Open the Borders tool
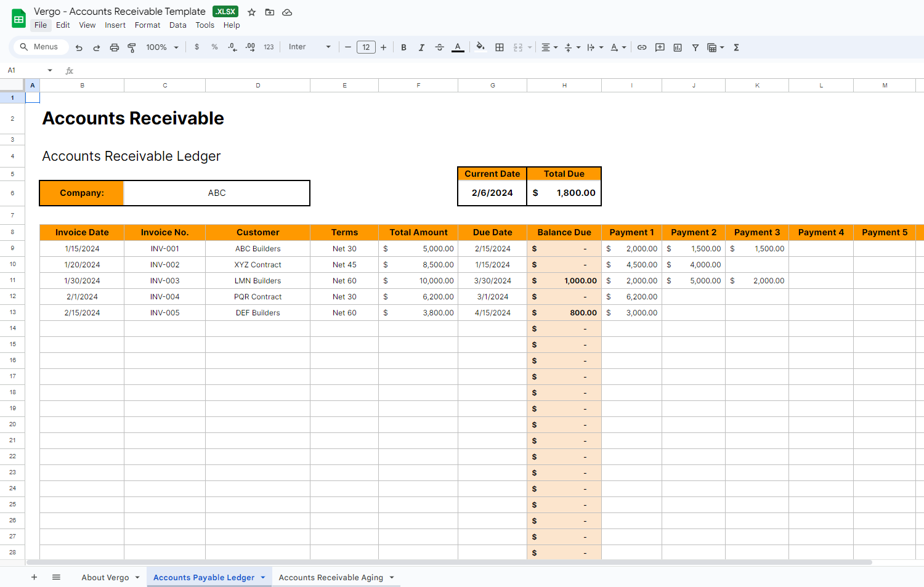The image size is (924, 587). click(x=500, y=47)
